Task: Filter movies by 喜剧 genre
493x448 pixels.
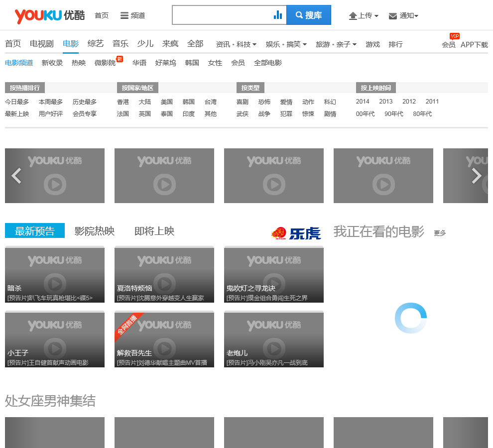Action: pos(243,102)
